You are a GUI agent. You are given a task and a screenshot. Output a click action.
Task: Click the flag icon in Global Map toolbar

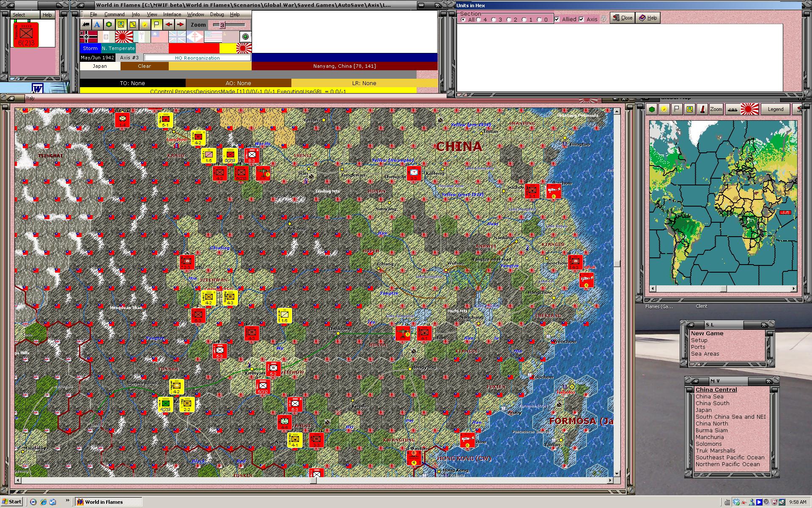click(677, 109)
